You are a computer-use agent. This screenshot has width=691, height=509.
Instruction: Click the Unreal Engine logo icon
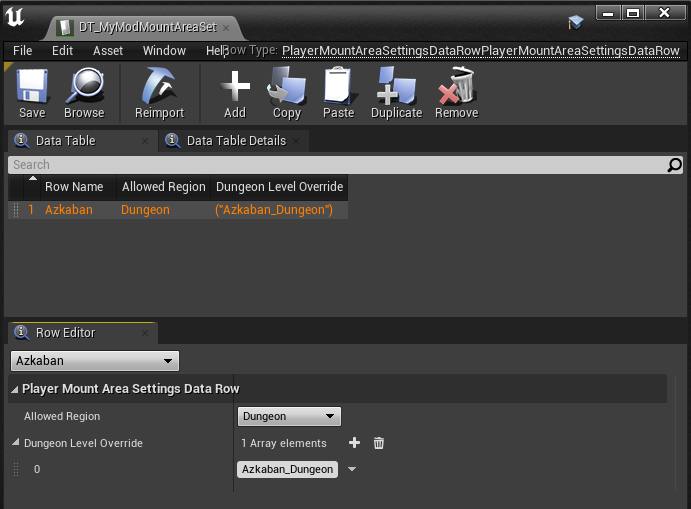point(15,17)
